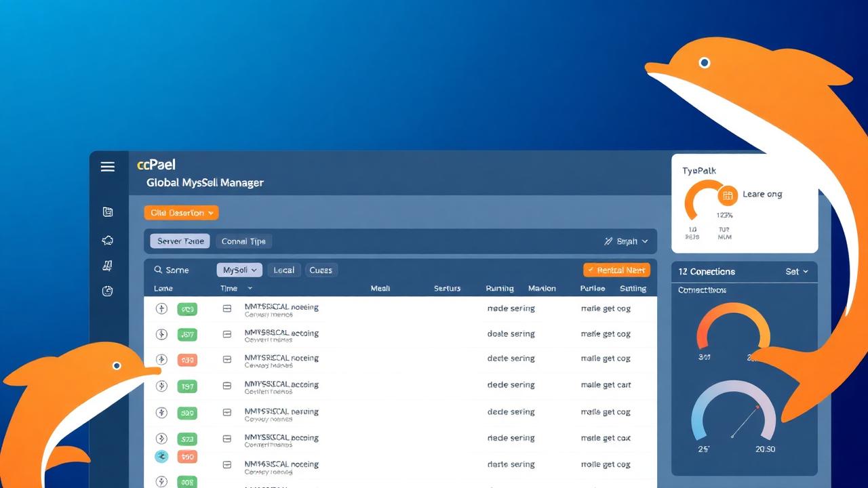Open the orange Clie Desertion dropdown
The width and height of the screenshot is (868, 488).
pos(181,213)
